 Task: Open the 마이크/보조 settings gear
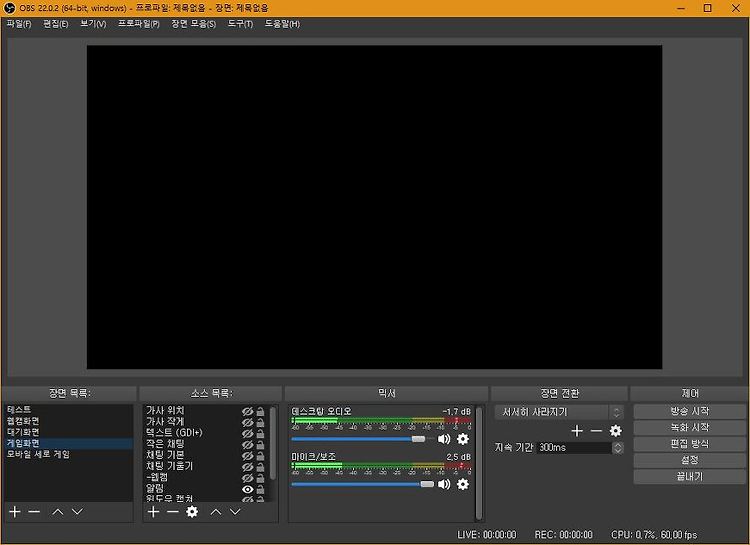click(463, 484)
